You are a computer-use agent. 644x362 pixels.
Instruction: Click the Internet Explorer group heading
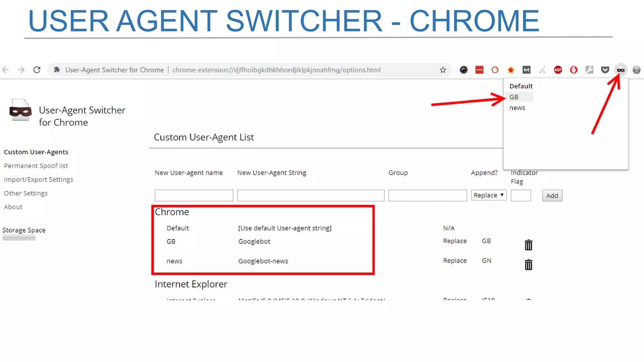click(x=191, y=284)
